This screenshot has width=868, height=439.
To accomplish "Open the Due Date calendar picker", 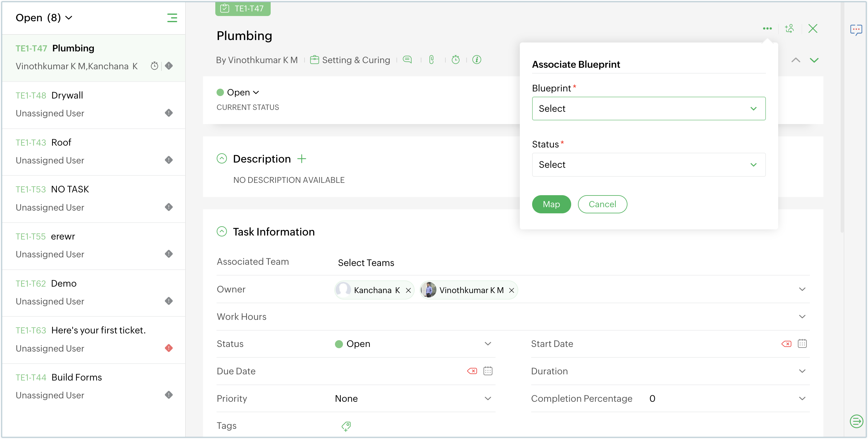I will point(488,371).
